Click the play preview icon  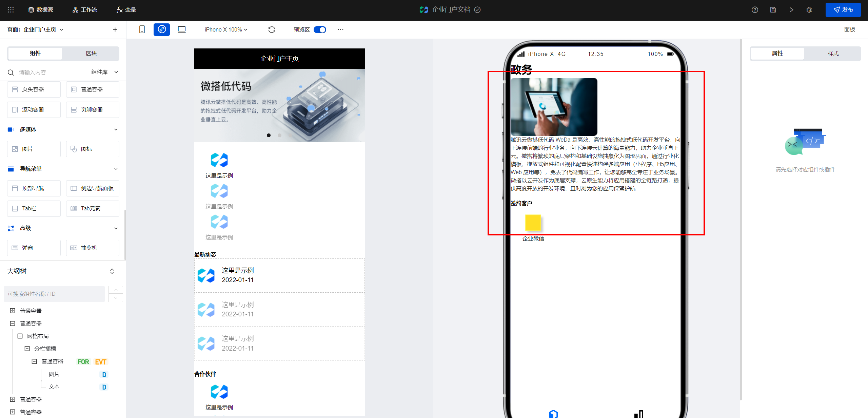tap(791, 10)
